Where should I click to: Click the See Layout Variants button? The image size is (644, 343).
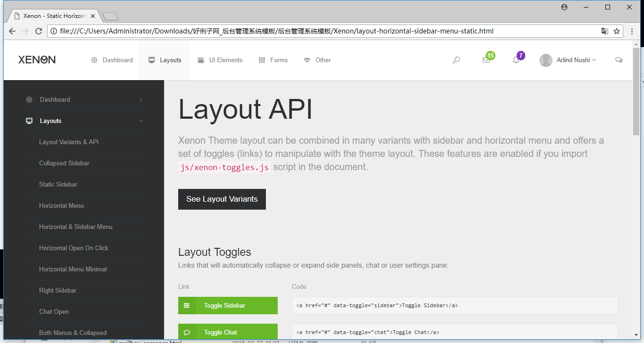222,199
